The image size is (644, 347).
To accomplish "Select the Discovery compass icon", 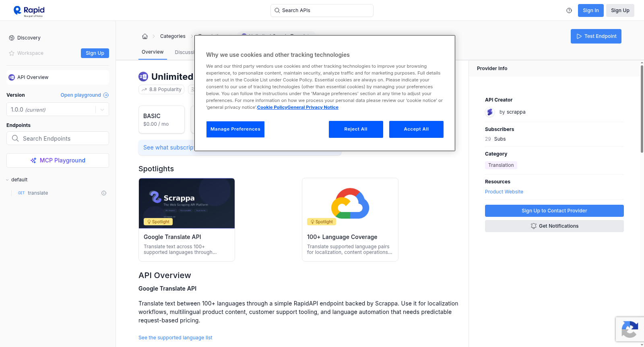I will point(12,38).
